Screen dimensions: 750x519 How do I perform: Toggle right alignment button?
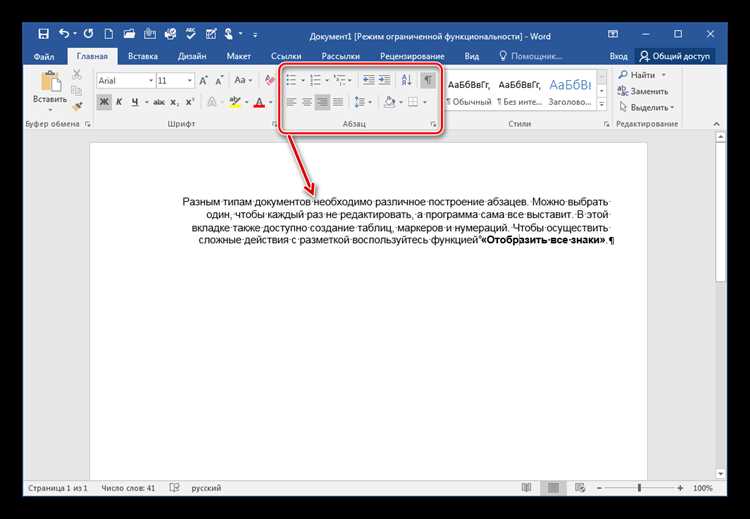(322, 102)
